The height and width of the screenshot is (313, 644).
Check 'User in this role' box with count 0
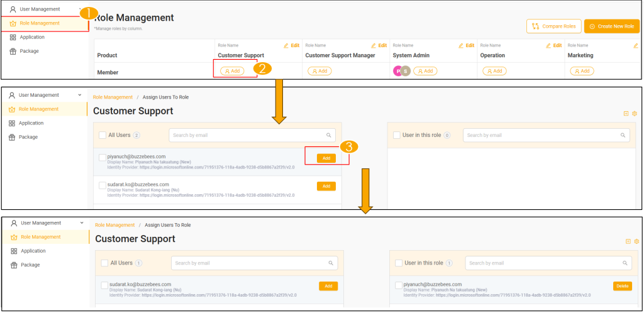click(397, 135)
